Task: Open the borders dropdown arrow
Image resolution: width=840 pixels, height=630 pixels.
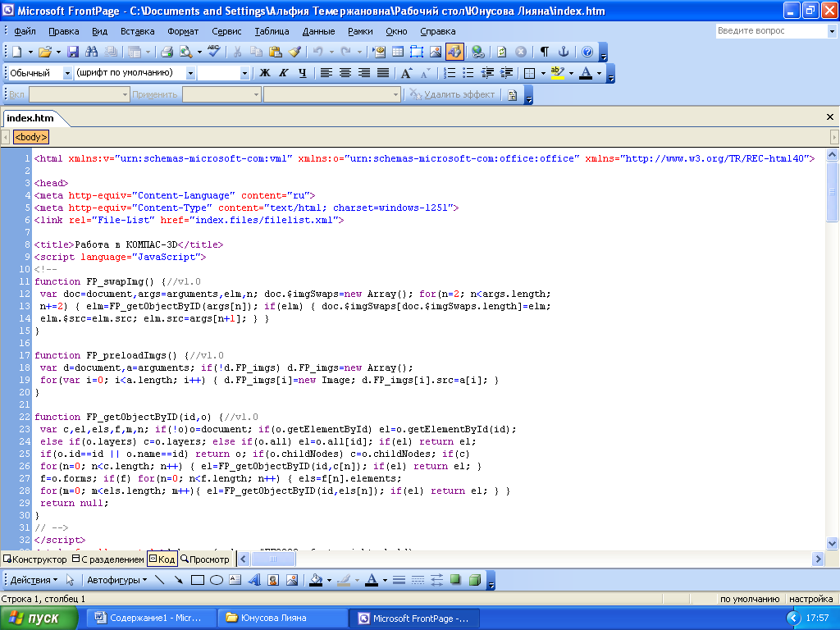Action: click(x=543, y=73)
